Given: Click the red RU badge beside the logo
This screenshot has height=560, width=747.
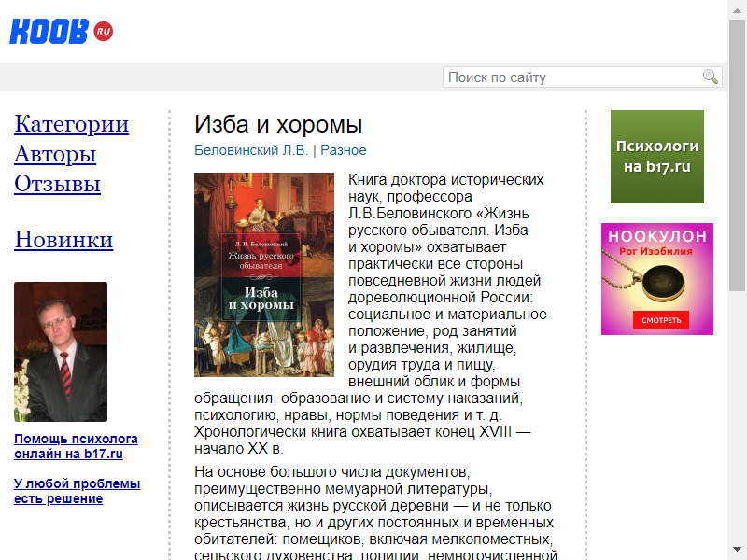Looking at the screenshot, I should [104, 32].
